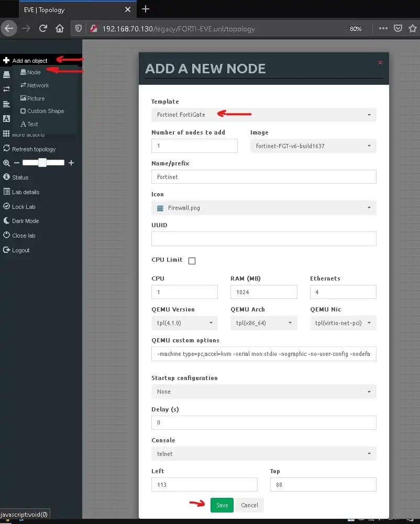Click the browser back arrow button
Screen dimensions: 420x524
pyautogui.click(x=9, y=28)
